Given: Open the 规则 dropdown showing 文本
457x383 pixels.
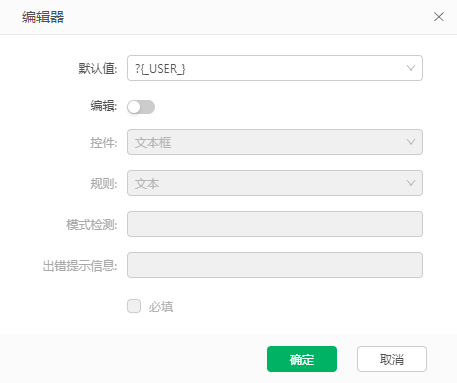Looking at the screenshot, I should [x=275, y=183].
